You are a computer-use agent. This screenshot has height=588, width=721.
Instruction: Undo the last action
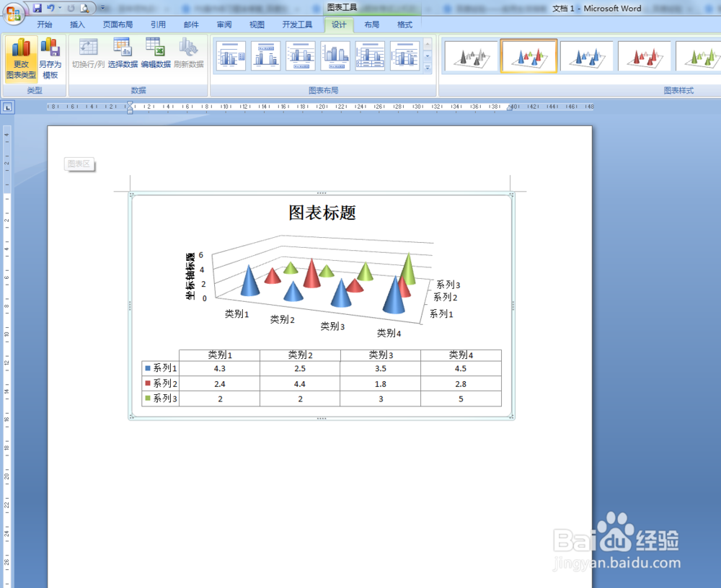pos(50,8)
